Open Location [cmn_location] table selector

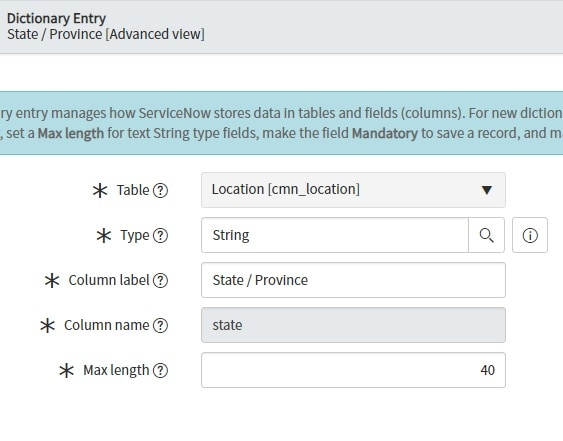tap(353, 190)
